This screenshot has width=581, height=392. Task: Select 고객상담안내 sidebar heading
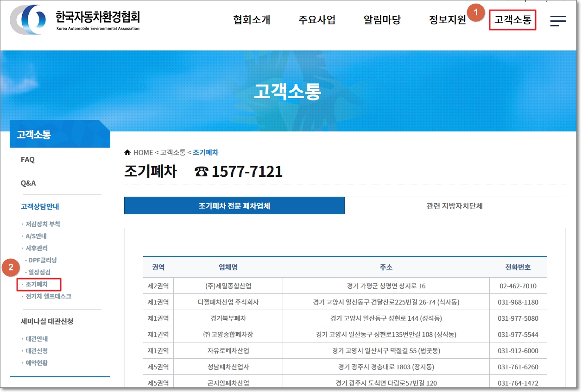click(40, 206)
